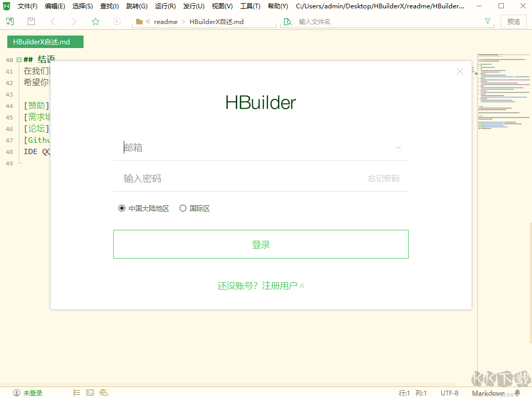Select the 中国大陆地区 radio button
The image size is (532, 398).
(122, 208)
